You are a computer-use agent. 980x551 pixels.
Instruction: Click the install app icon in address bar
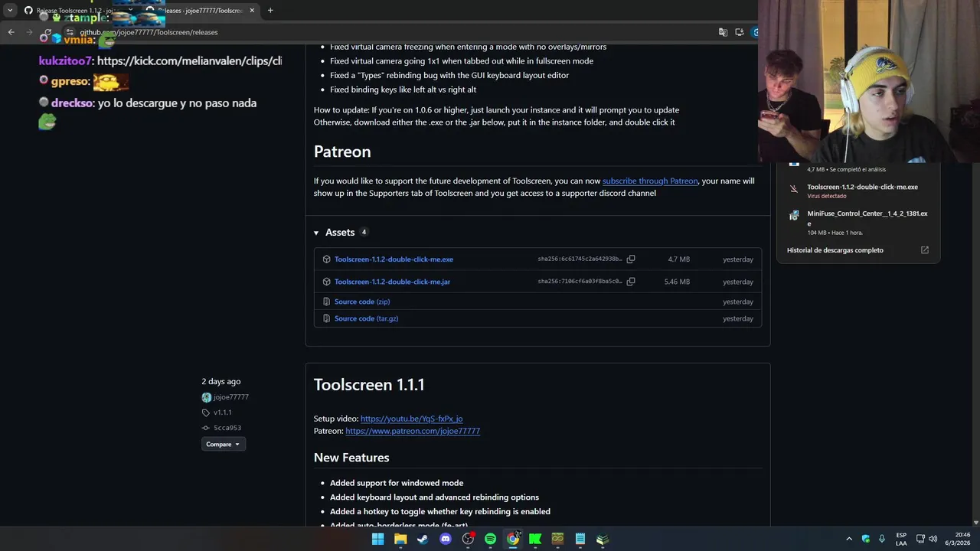tap(740, 32)
